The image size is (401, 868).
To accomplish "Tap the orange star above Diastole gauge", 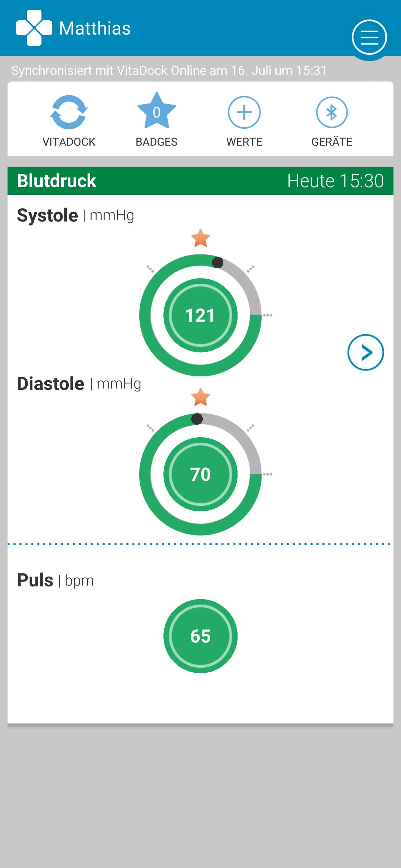I will pos(200,397).
